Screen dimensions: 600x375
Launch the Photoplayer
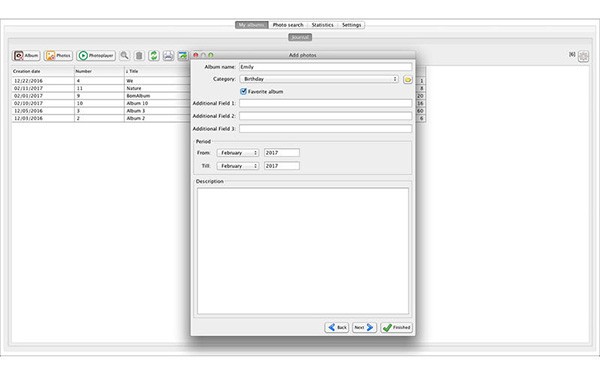pyautogui.click(x=96, y=55)
